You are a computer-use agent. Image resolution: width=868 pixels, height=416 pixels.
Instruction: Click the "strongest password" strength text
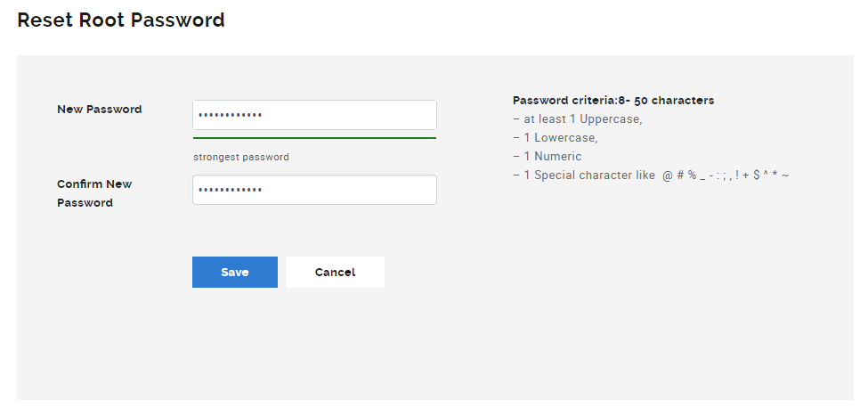(241, 157)
